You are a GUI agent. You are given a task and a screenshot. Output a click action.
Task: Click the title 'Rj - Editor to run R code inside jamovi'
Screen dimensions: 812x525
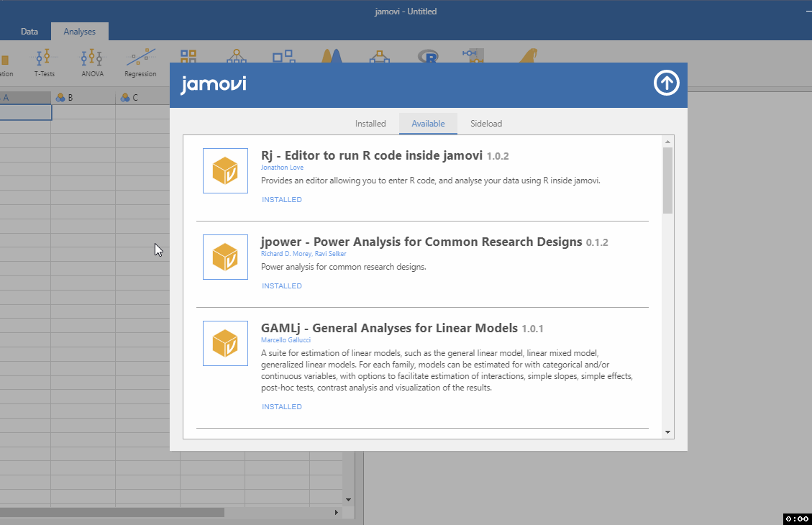tap(372, 156)
